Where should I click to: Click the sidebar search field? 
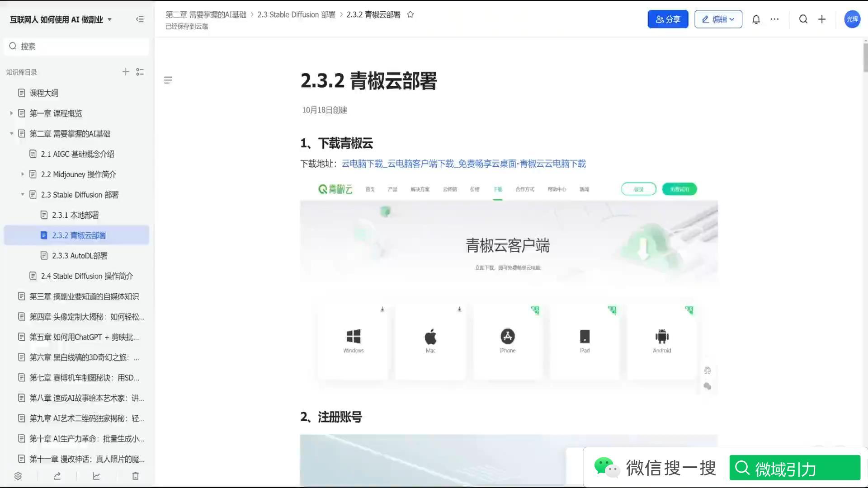(x=76, y=46)
